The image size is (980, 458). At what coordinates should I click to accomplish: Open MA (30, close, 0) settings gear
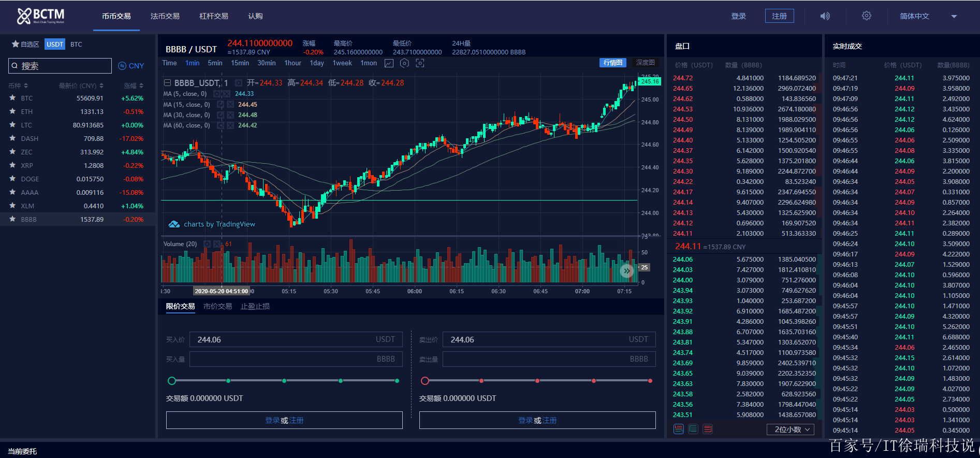tap(221, 115)
